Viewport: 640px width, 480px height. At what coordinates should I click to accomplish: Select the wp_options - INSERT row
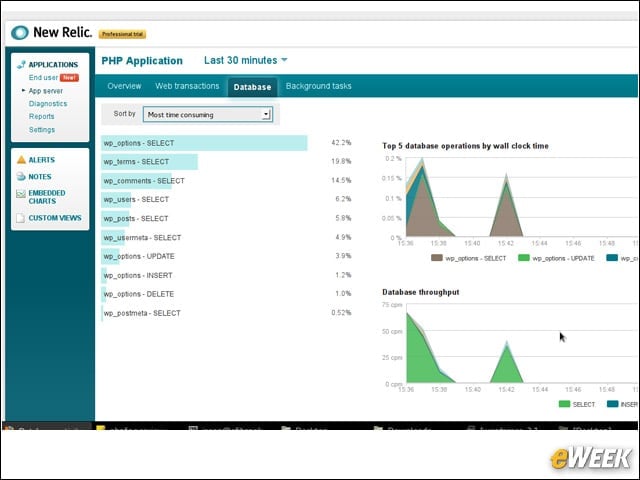point(226,275)
